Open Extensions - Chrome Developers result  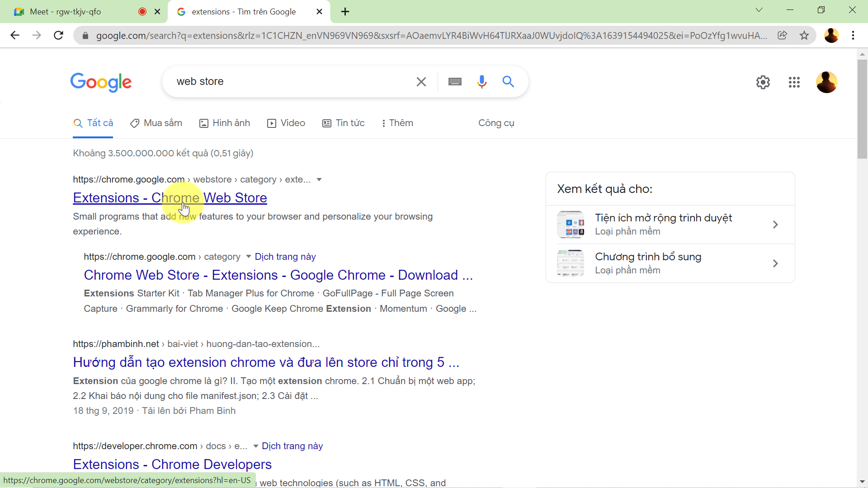point(172,465)
